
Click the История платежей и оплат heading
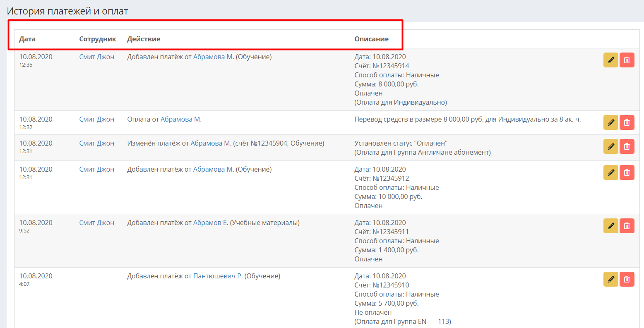coord(67,12)
